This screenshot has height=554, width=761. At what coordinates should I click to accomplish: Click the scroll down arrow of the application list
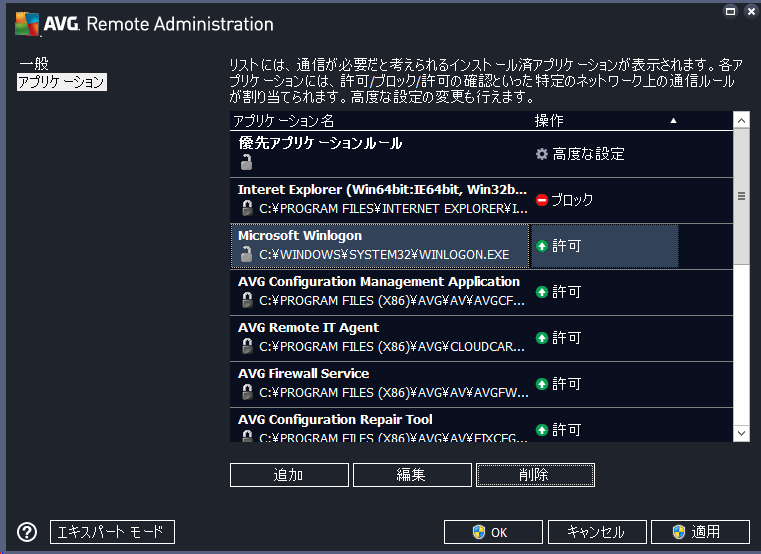(x=741, y=433)
